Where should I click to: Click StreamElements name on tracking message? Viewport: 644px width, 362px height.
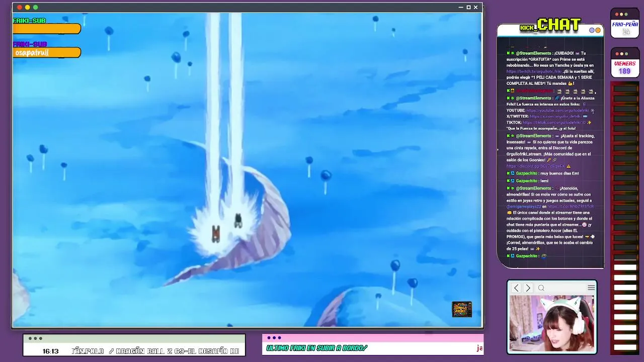(x=534, y=136)
